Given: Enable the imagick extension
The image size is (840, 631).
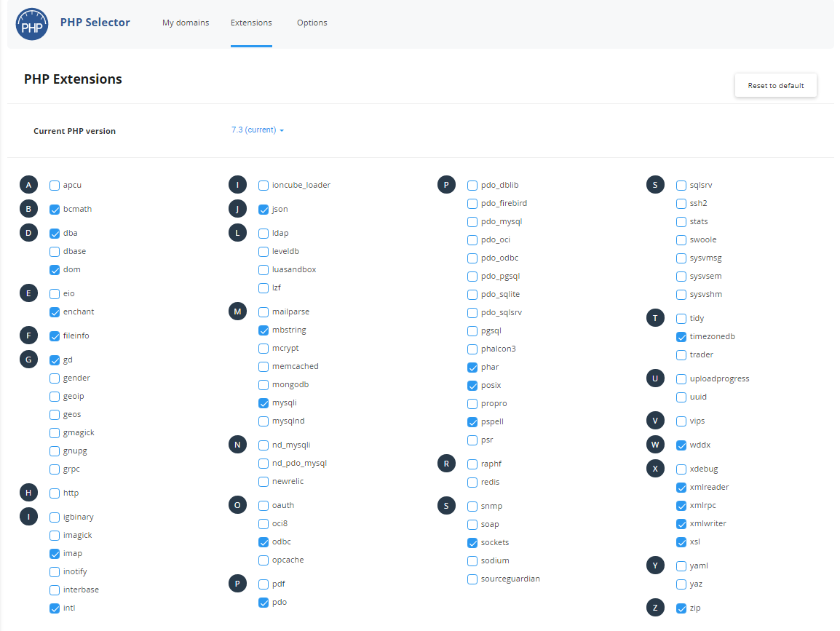Looking at the screenshot, I should (x=55, y=536).
